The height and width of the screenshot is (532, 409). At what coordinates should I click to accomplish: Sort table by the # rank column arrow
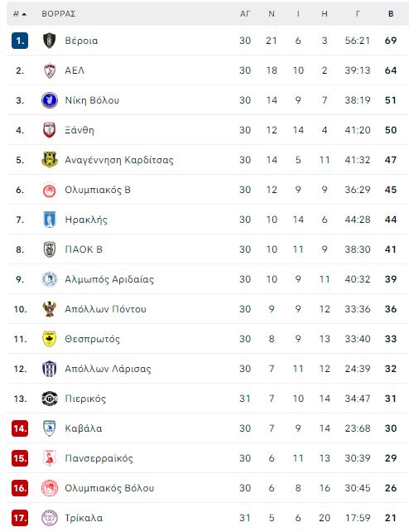pyautogui.click(x=20, y=14)
